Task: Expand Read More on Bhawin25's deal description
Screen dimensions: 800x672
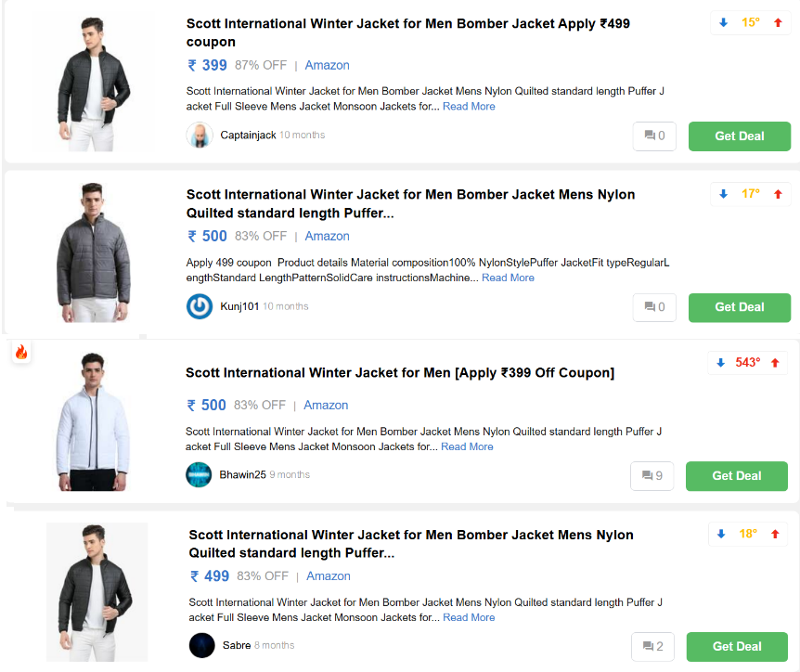Action: click(467, 446)
